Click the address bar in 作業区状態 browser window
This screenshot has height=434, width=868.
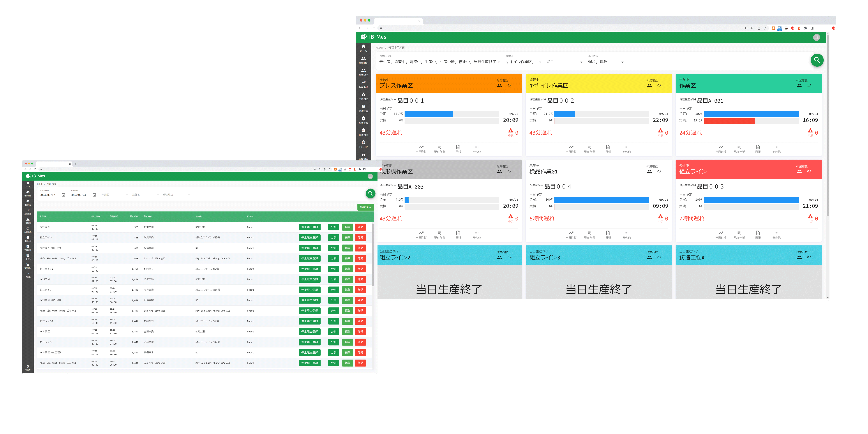(559, 28)
